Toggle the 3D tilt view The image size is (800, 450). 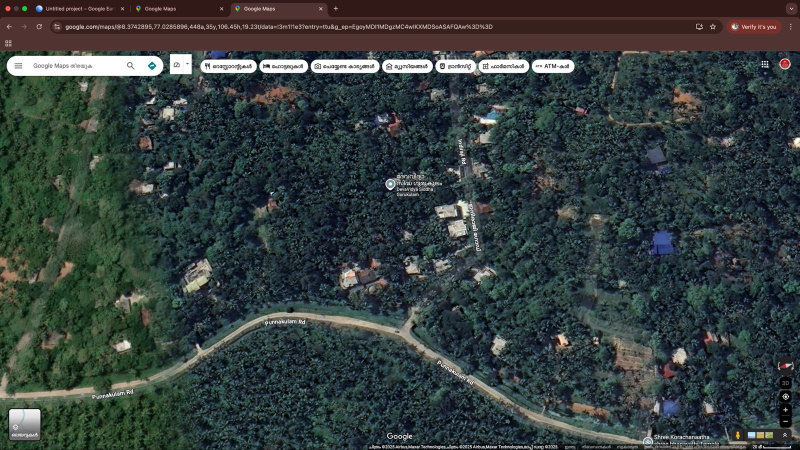tap(785, 383)
